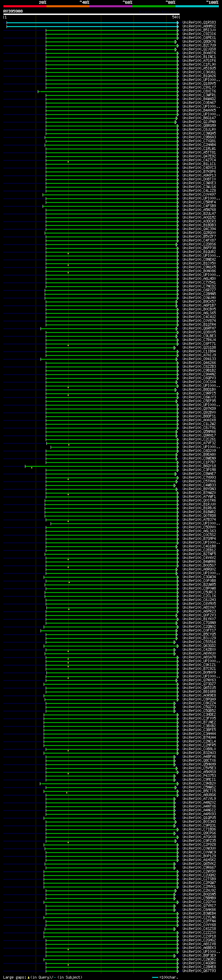This screenshot has width=222, height=980.
Task: Choose hit UniRef100_C1FL90
Action: coord(199,64)
